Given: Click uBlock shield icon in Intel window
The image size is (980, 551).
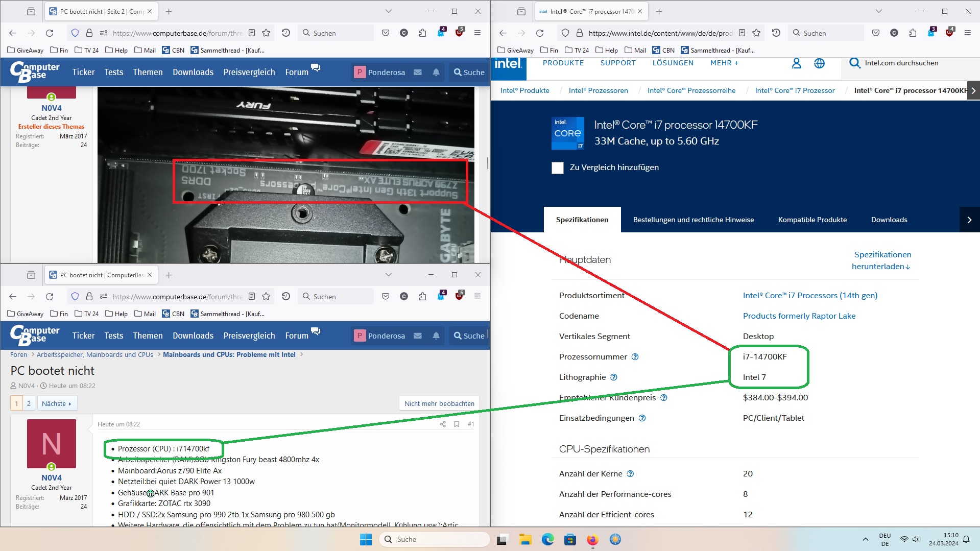Looking at the screenshot, I should pos(949,33).
